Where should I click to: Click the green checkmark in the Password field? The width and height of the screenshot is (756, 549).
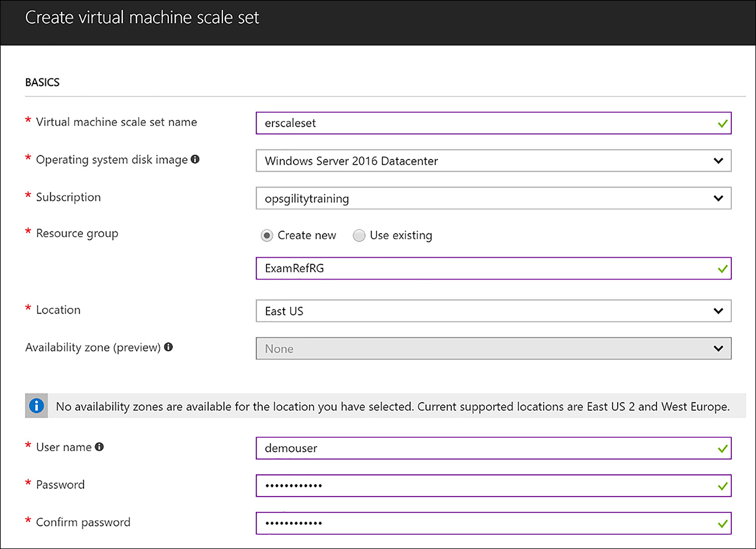[722, 486]
